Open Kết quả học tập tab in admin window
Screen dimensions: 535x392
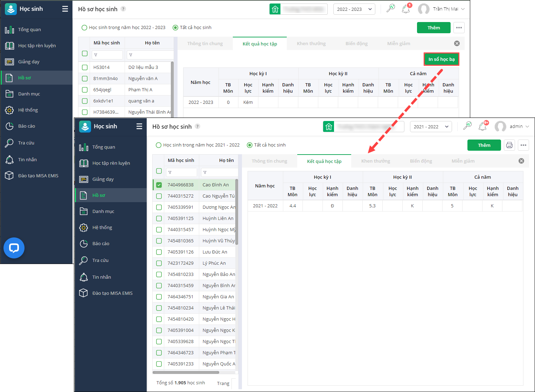(x=324, y=161)
